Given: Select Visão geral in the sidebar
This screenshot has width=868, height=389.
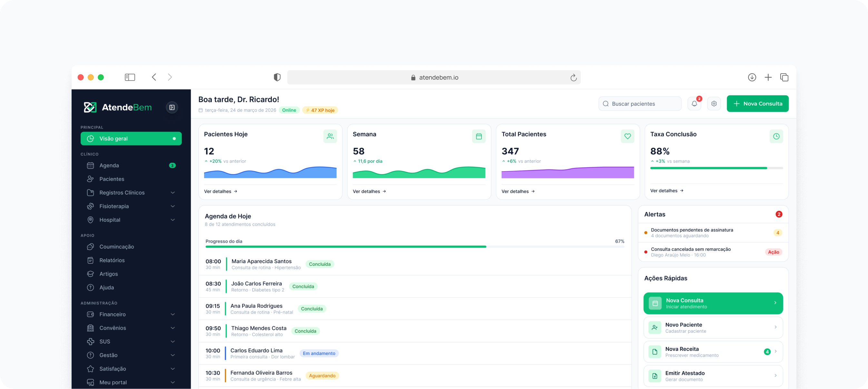Looking at the screenshot, I should pyautogui.click(x=131, y=139).
